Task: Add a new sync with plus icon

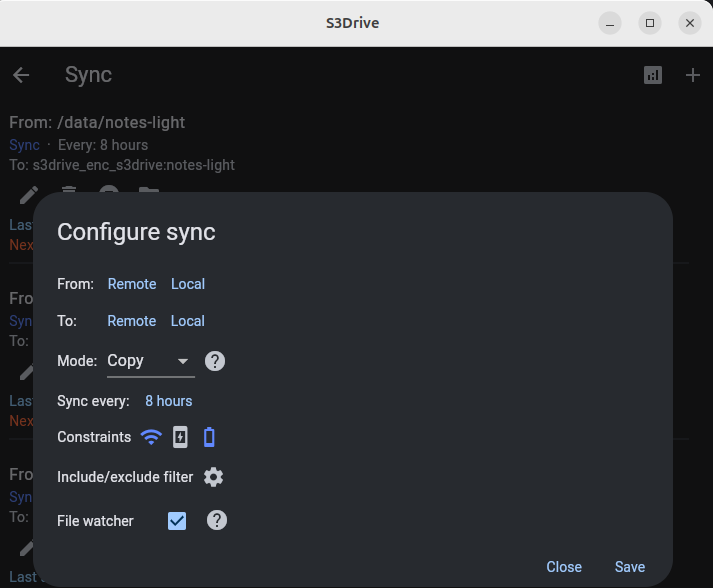Action: (693, 75)
